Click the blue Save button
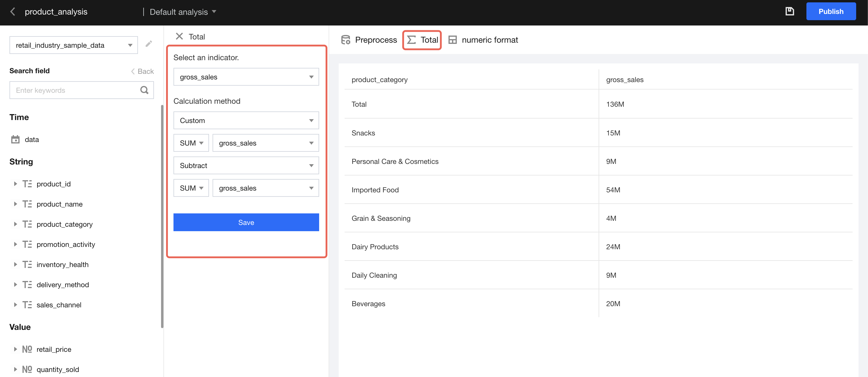 [246, 222]
